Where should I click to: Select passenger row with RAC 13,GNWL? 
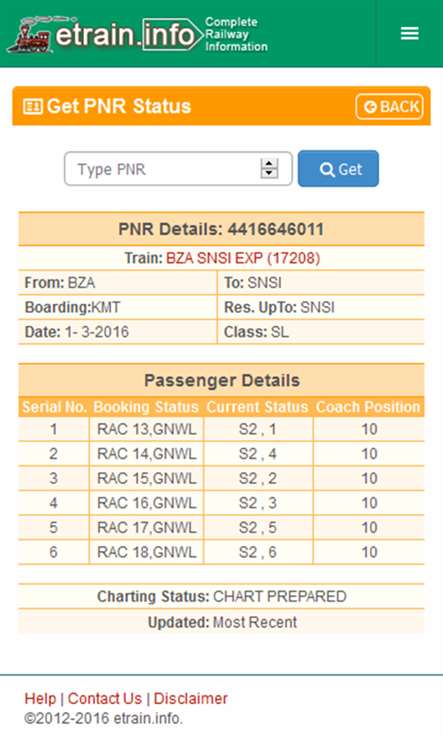tap(221, 429)
